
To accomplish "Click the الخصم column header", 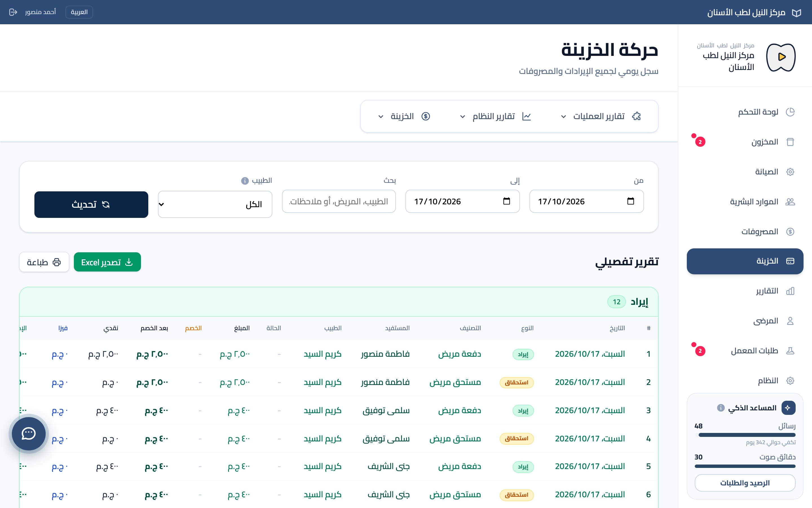I will tap(193, 328).
